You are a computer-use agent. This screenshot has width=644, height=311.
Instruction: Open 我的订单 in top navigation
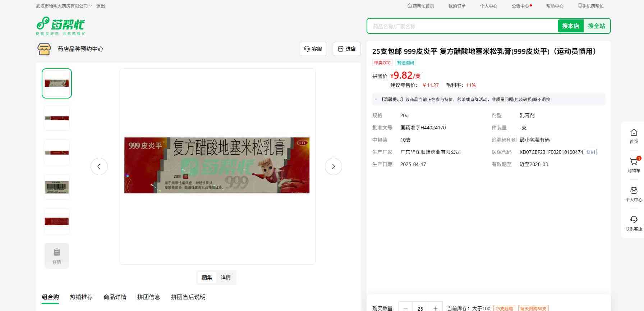click(457, 6)
